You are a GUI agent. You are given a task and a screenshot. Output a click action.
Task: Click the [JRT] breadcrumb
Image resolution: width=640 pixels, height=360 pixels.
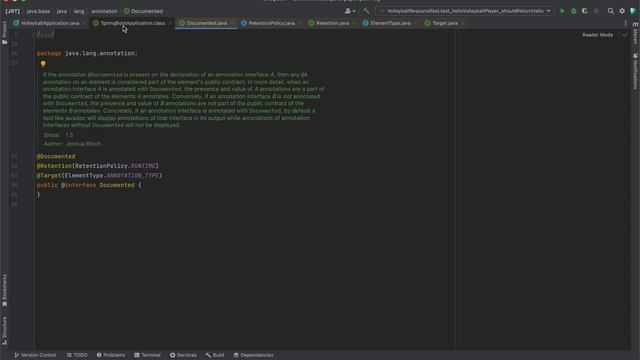pos(12,11)
